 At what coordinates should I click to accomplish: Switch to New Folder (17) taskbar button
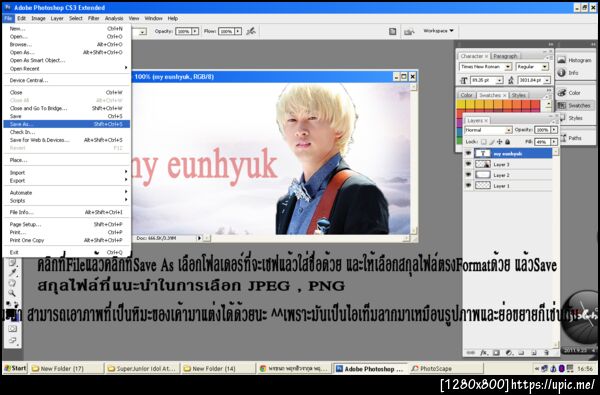click(x=67, y=369)
